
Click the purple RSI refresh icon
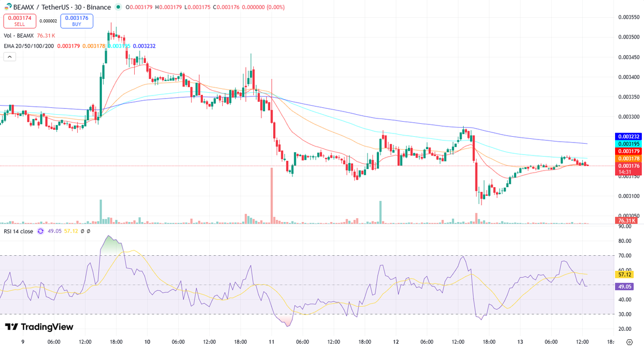click(x=40, y=232)
